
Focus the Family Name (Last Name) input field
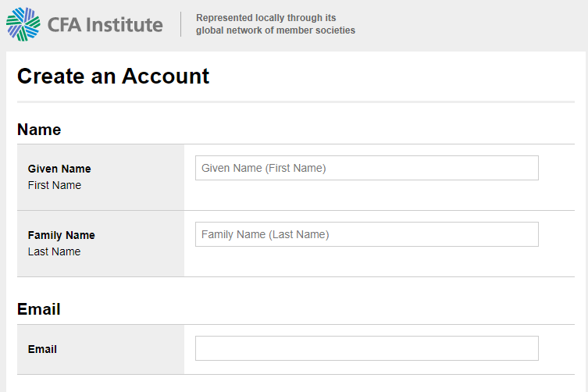tap(367, 234)
